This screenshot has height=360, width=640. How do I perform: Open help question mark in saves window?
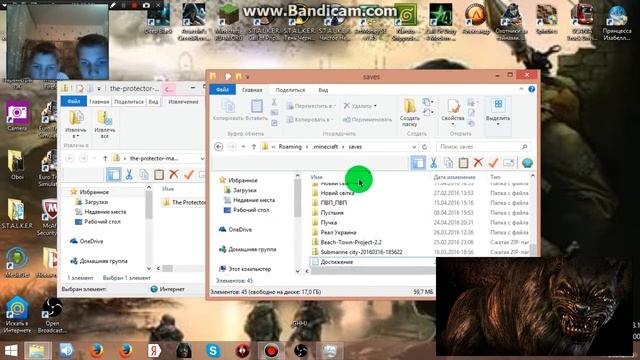tap(531, 89)
